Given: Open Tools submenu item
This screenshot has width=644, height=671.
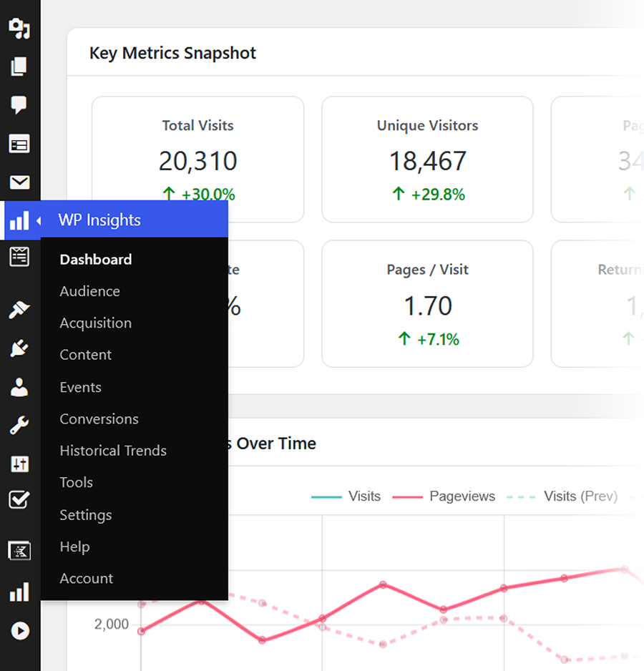Looking at the screenshot, I should pos(77,482).
